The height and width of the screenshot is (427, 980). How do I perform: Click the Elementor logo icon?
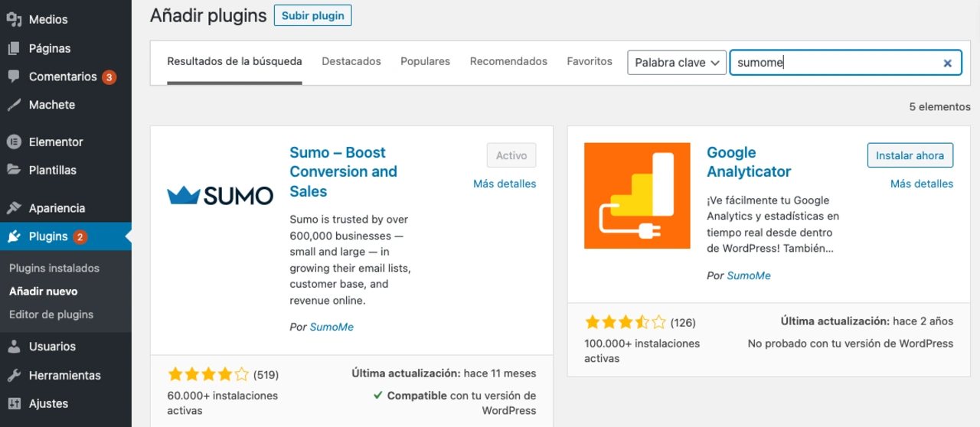pos(14,142)
